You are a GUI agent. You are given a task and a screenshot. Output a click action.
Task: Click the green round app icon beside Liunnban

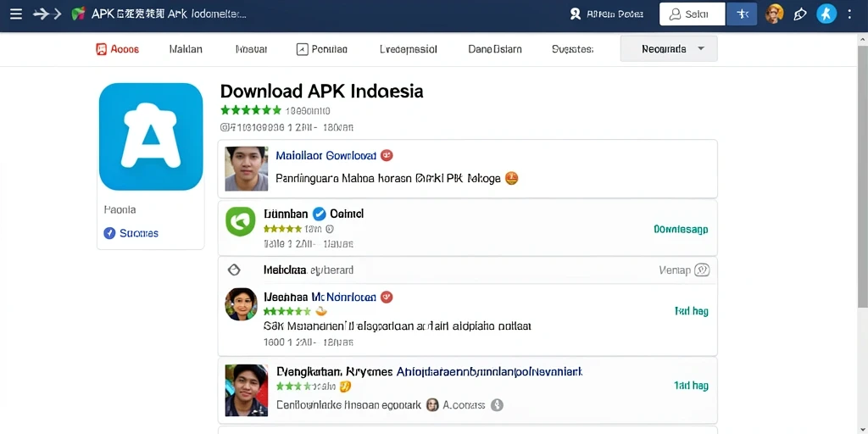tap(240, 221)
